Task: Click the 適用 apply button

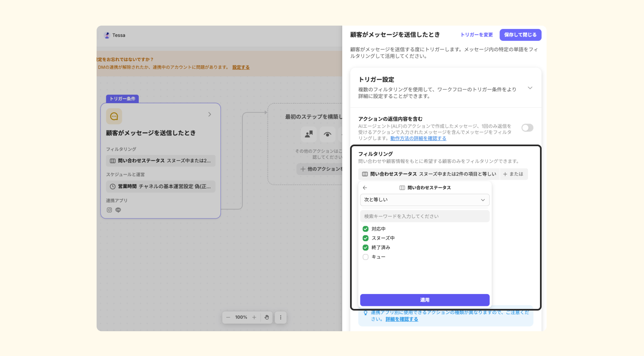Action: [424, 300]
